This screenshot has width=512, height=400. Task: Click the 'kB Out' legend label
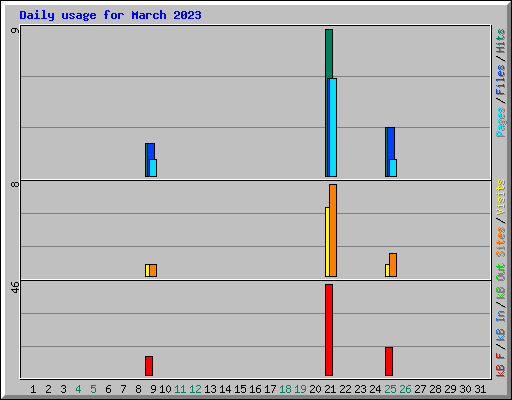pyautogui.click(x=500, y=282)
